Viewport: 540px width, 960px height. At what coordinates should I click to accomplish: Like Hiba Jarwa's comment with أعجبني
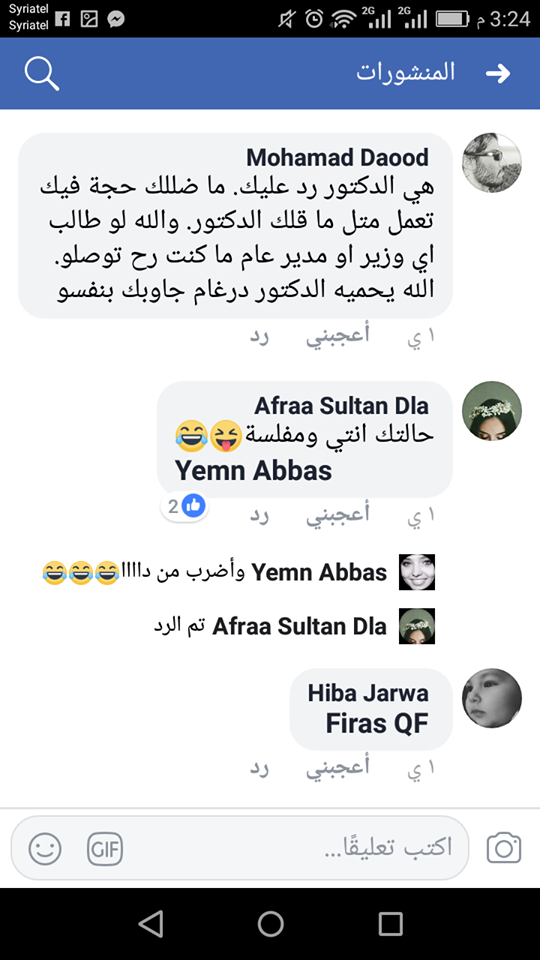(x=338, y=768)
